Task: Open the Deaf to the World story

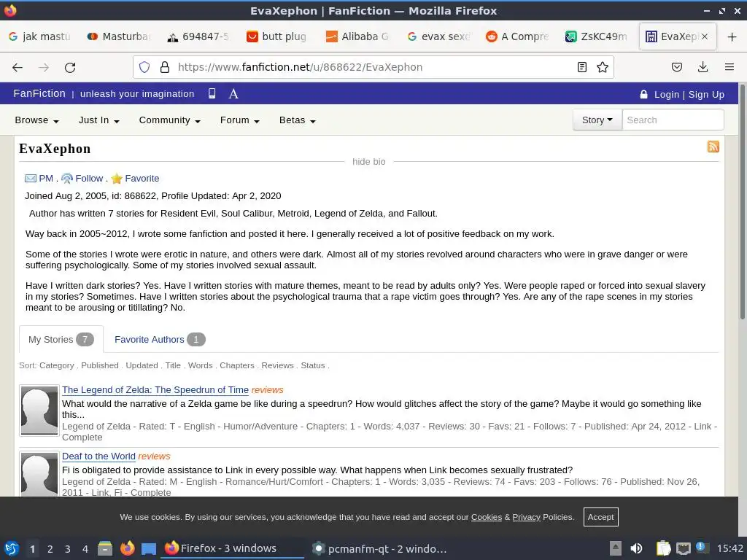Action: (98, 456)
